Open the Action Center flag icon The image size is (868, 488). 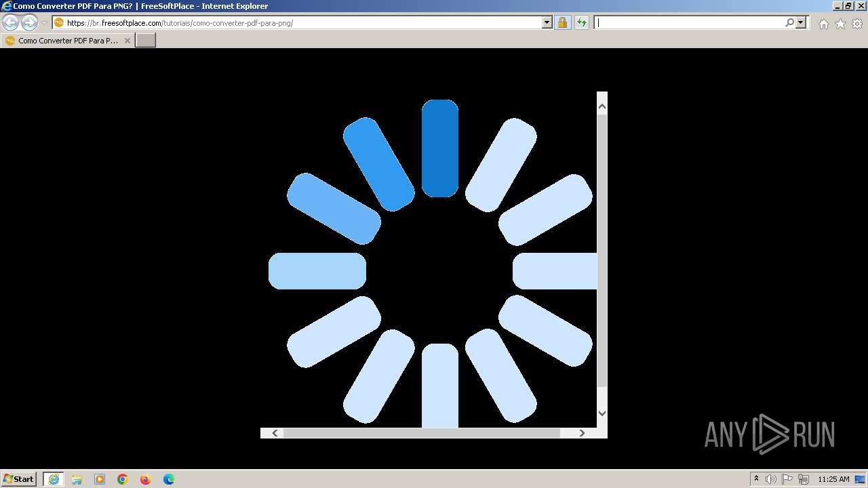(x=787, y=479)
